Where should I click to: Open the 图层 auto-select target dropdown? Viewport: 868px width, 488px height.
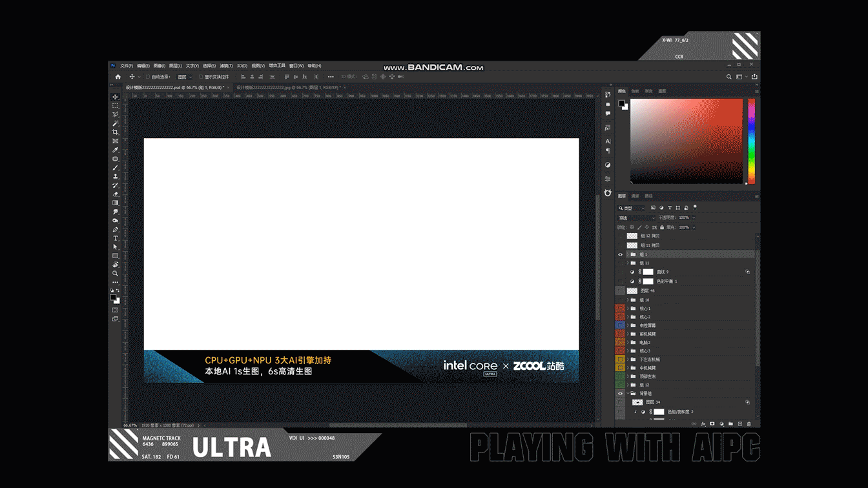pos(185,77)
